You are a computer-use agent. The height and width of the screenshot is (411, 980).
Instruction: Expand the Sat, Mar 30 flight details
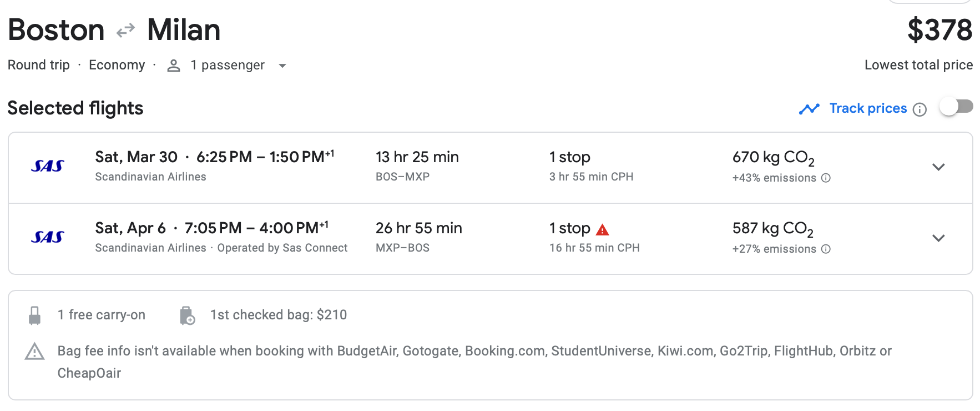pos(938,167)
